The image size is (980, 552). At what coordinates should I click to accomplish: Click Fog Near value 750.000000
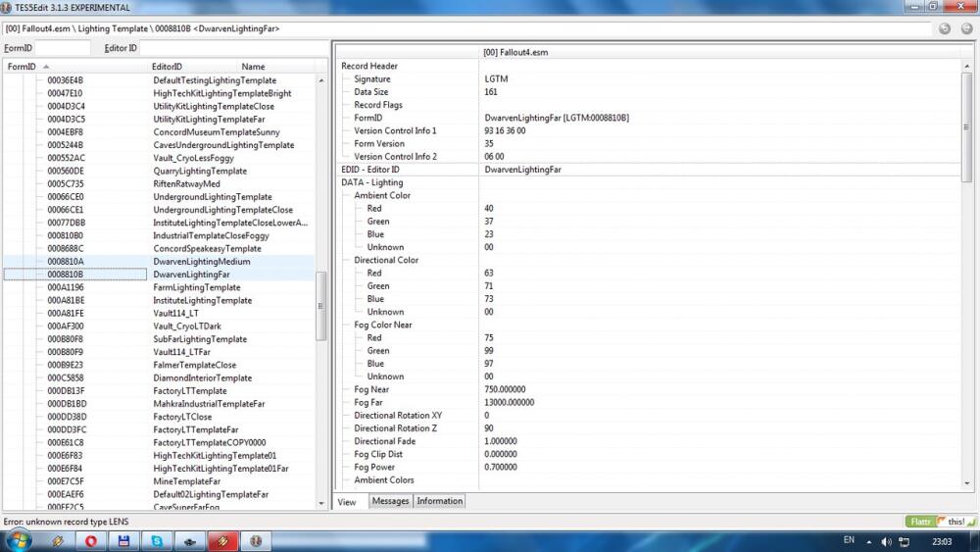505,389
